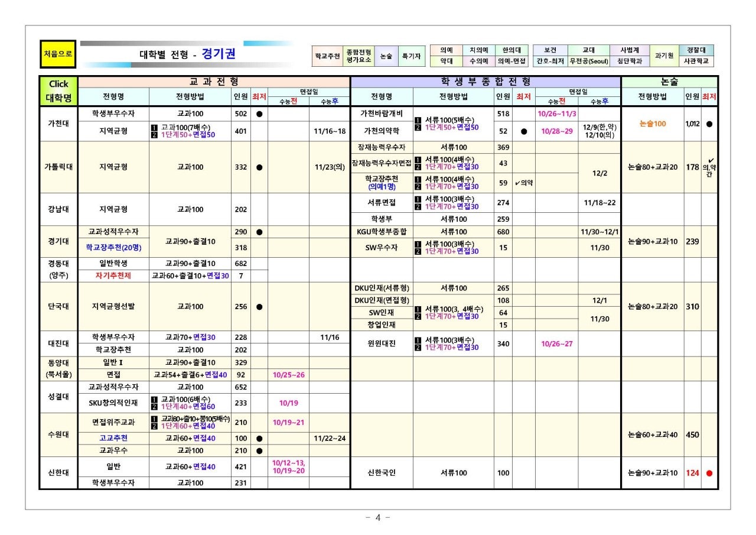The image size is (756, 535).
Task: Click the DKU인재(면접형) cell
Action: point(382,300)
